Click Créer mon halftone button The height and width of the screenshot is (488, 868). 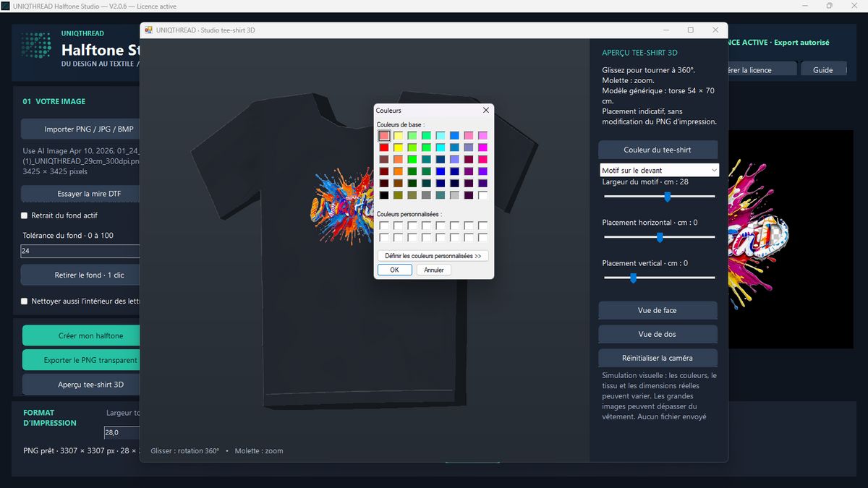[x=81, y=335]
